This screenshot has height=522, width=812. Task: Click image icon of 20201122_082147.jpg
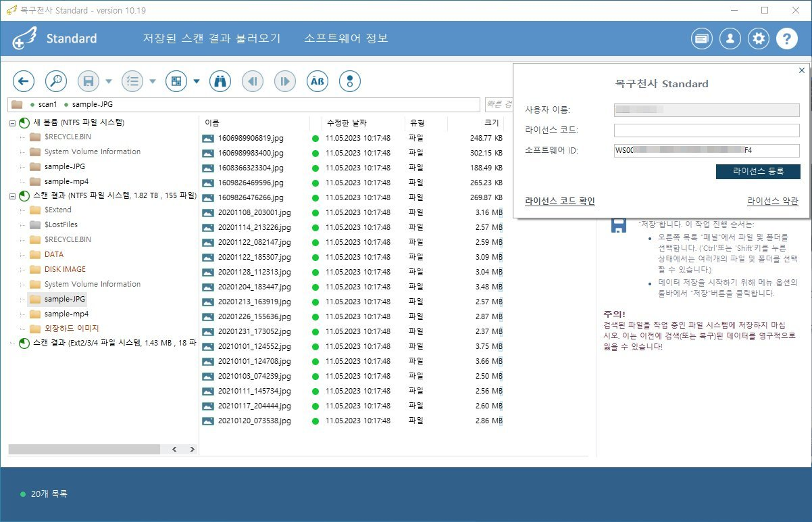click(x=208, y=242)
